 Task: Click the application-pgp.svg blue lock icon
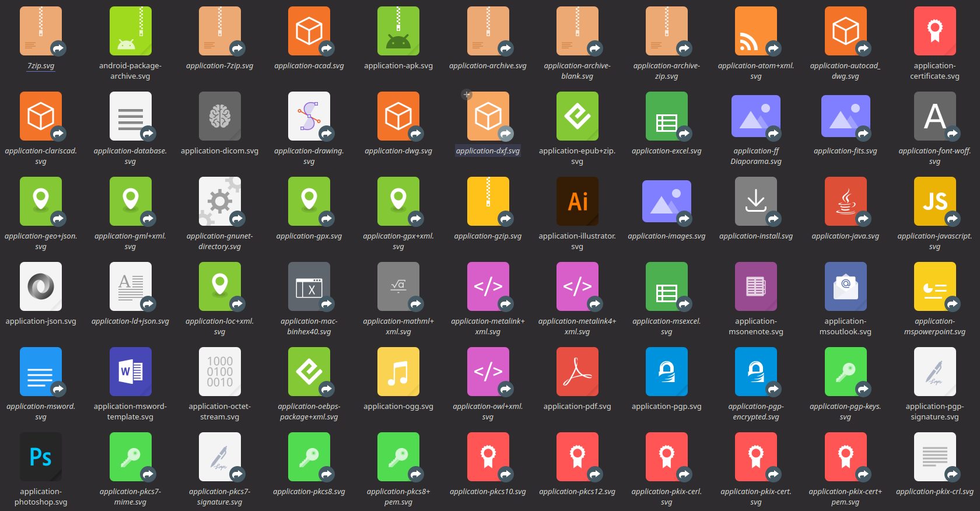tap(667, 372)
